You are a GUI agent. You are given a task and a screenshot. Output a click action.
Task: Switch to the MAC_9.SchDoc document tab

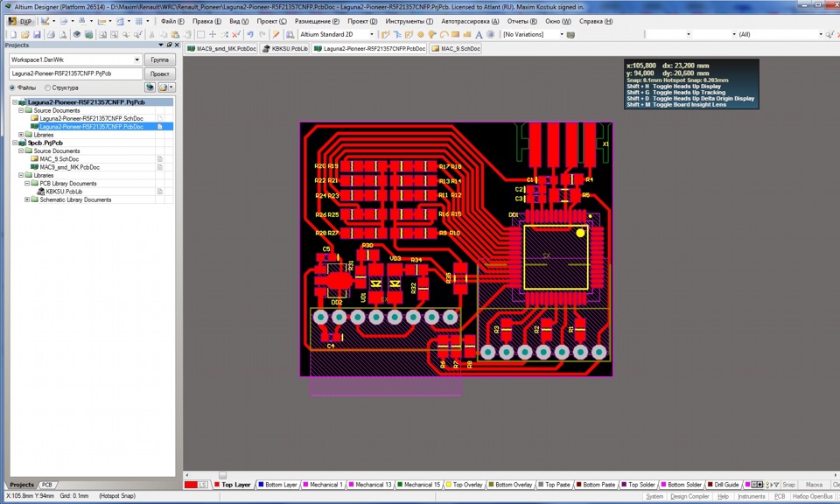point(455,49)
